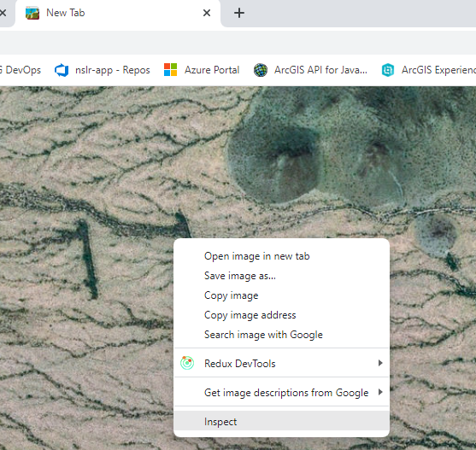Expand Get image descriptions from Google arrow

[x=380, y=392]
